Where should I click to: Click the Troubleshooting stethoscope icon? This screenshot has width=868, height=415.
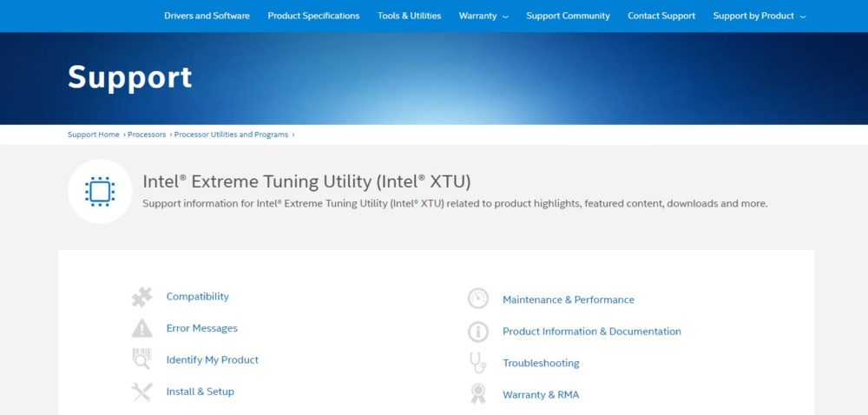click(477, 363)
